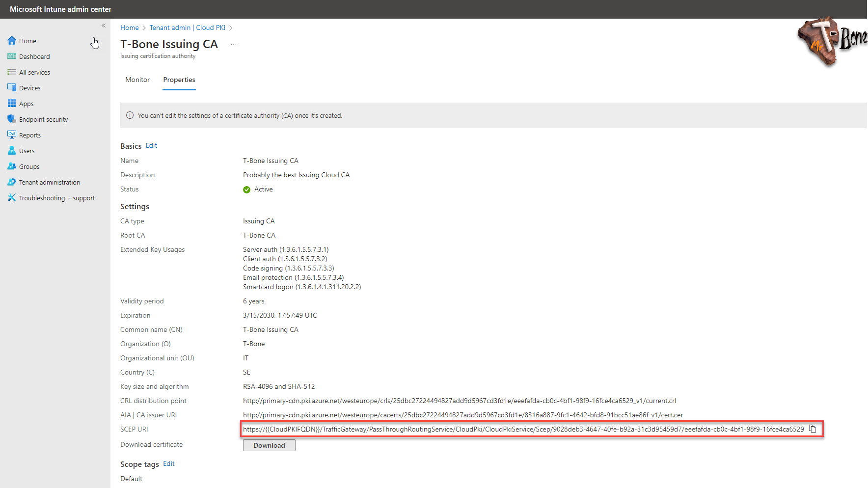Switch to the Monitor tab
868x488 pixels.
[x=137, y=80]
